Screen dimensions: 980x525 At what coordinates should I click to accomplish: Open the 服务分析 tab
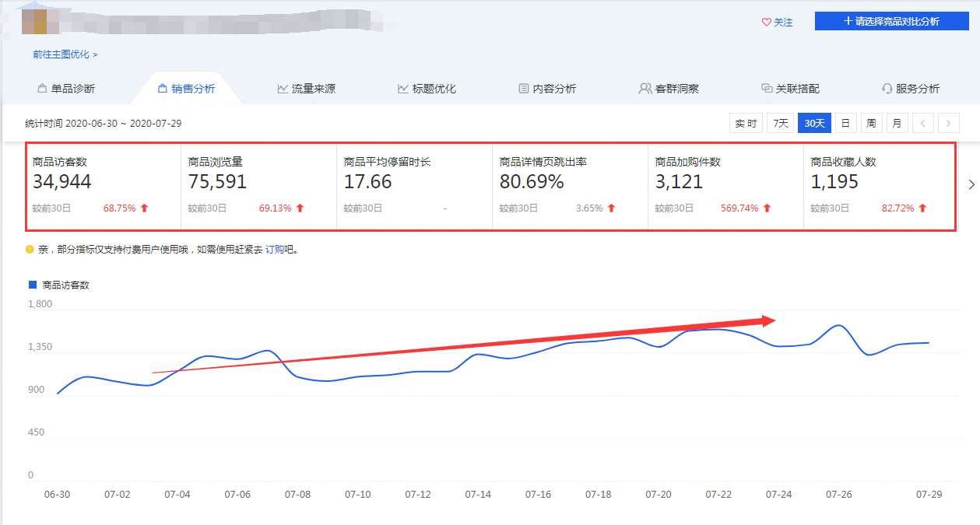(x=910, y=89)
